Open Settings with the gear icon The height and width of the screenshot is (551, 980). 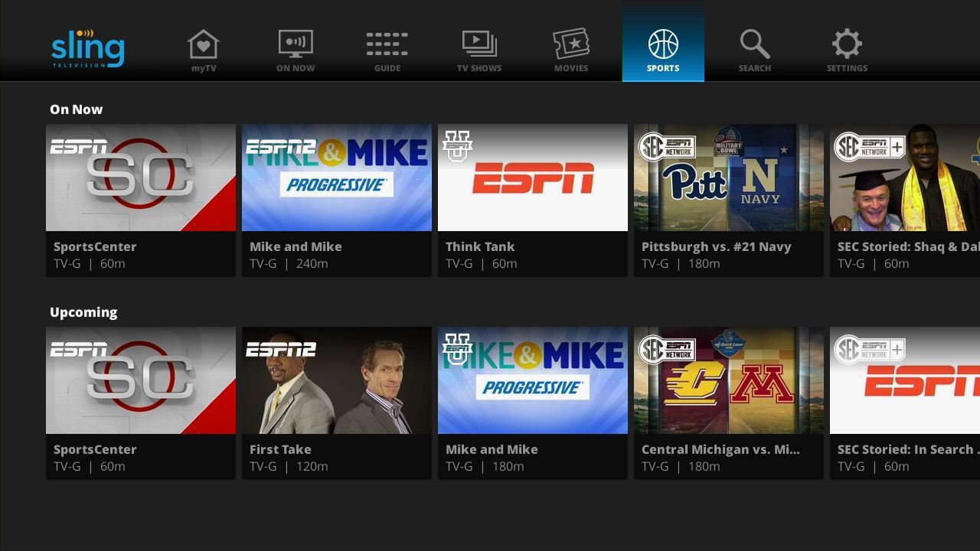coord(847,45)
